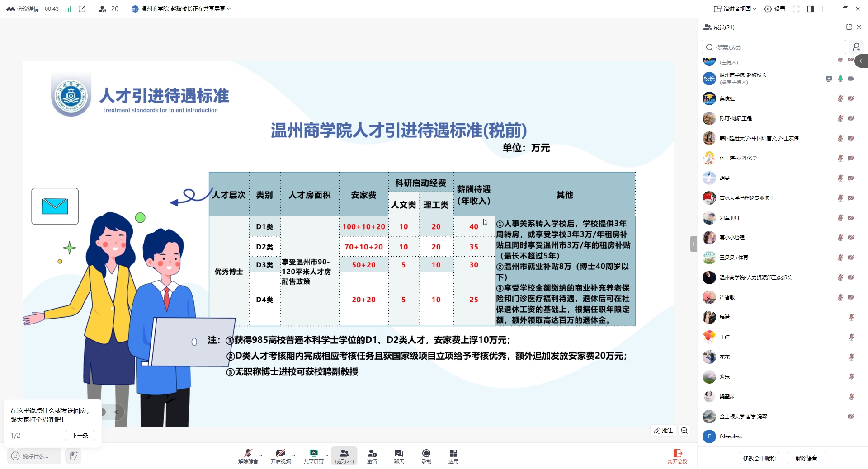Open the 20 participants count indicator
The image size is (868, 469).
[108, 9]
